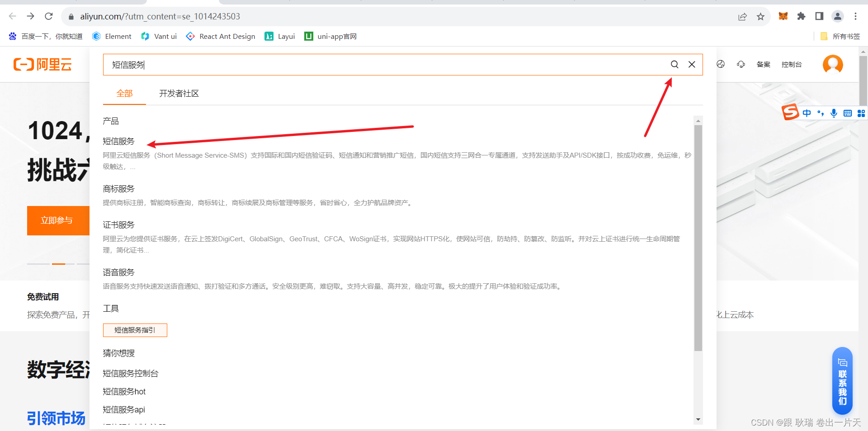The width and height of the screenshot is (868, 431).
Task: Click the 联系我们 floating button
Action: (842, 381)
